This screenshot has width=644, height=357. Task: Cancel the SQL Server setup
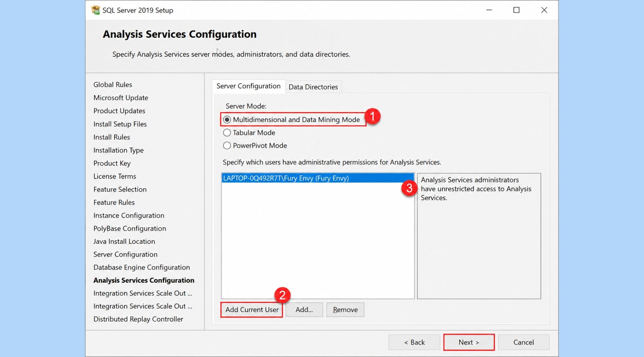pyautogui.click(x=523, y=342)
